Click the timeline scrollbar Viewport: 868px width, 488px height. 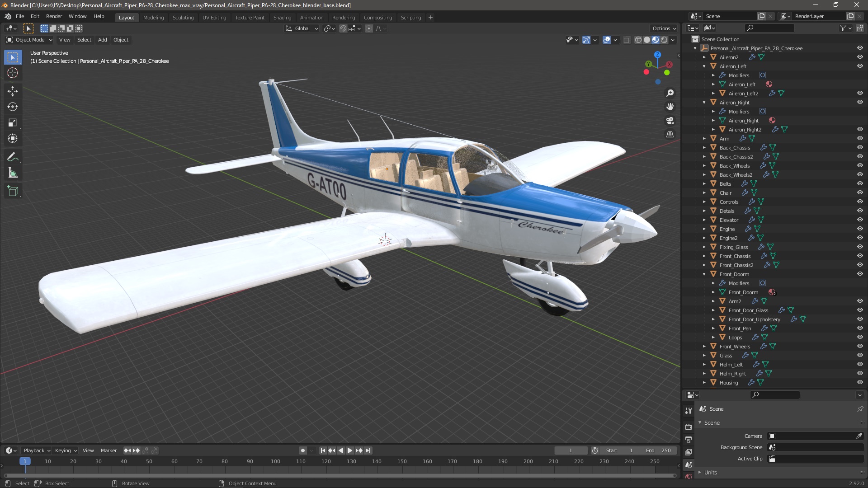click(339, 475)
